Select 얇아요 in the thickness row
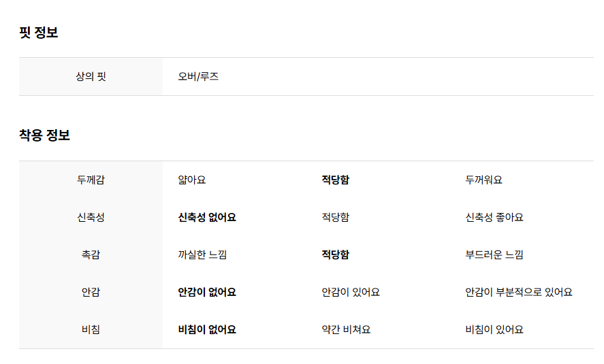Viewport: 604px width, 364px height. tap(192, 180)
